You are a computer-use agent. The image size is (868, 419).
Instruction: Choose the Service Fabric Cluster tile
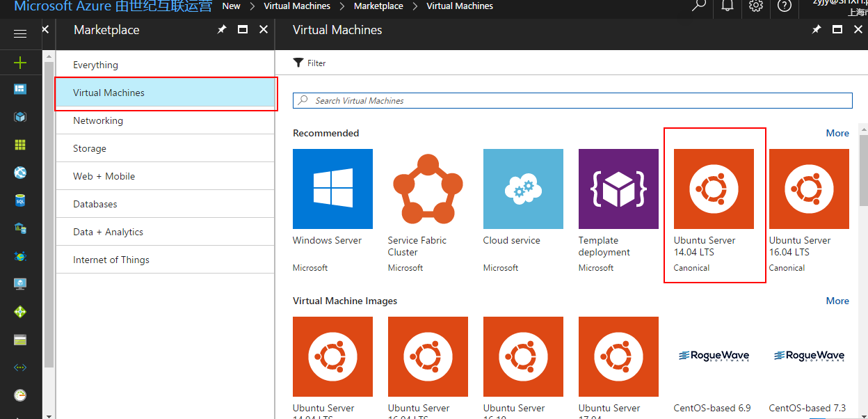click(x=428, y=211)
